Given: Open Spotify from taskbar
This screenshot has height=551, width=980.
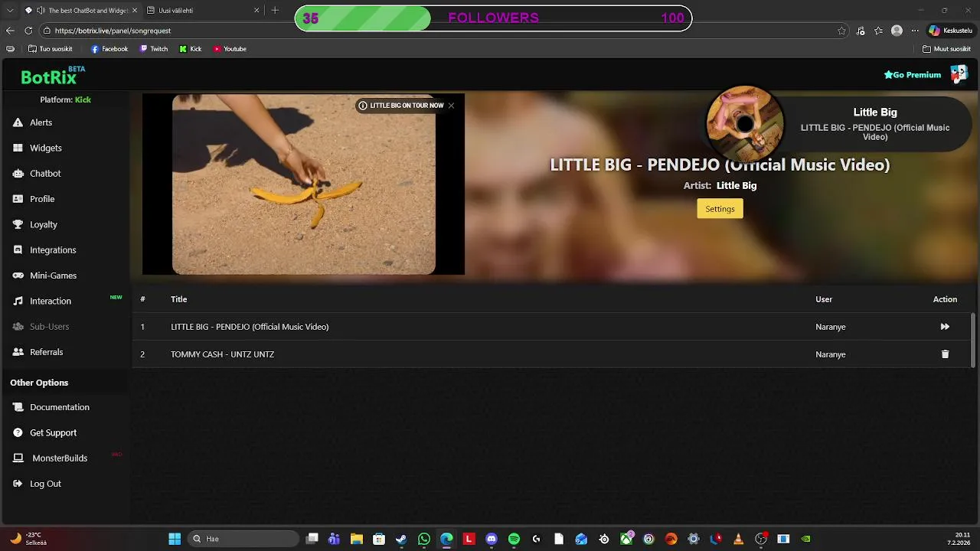Looking at the screenshot, I should pyautogui.click(x=514, y=539).
